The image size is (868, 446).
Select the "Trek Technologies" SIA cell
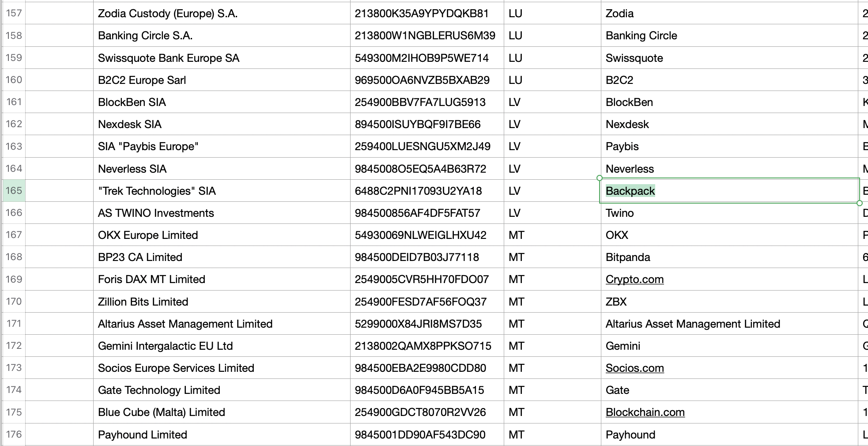coord(222,191)
